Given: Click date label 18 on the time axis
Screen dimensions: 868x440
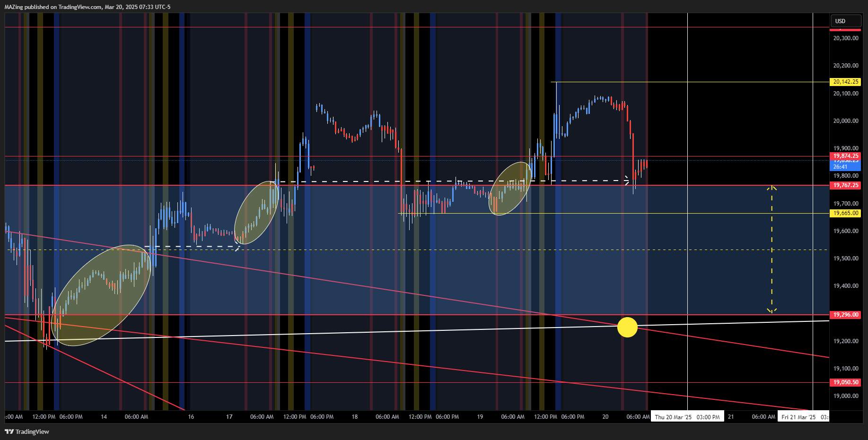Looking at the screenshot, I should tap(354, 417).
